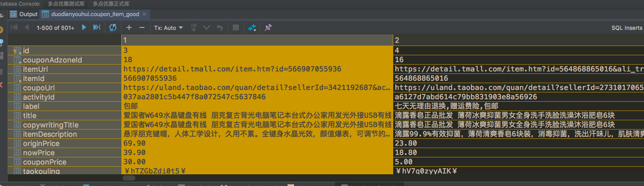Click originPrice cell 23.80
Image resolution: width=644 pixels, height=186 pixels.
[x=519, y=143]
